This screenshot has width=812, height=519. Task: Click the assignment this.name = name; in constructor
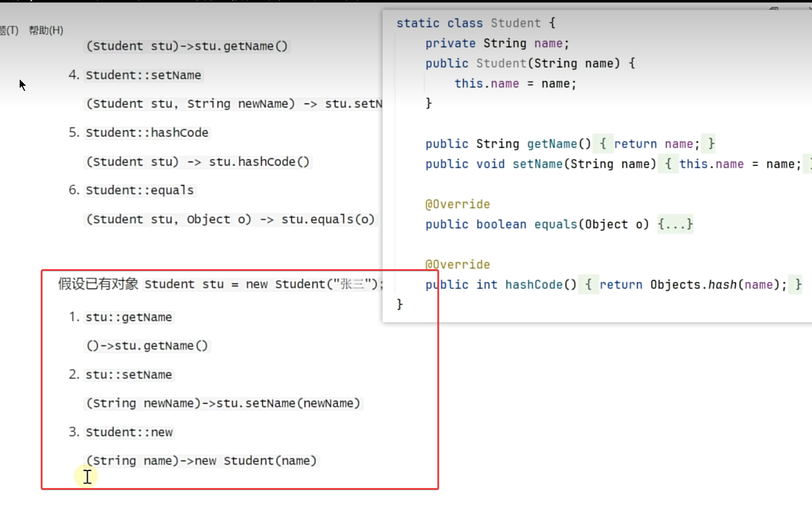[515, 83]
